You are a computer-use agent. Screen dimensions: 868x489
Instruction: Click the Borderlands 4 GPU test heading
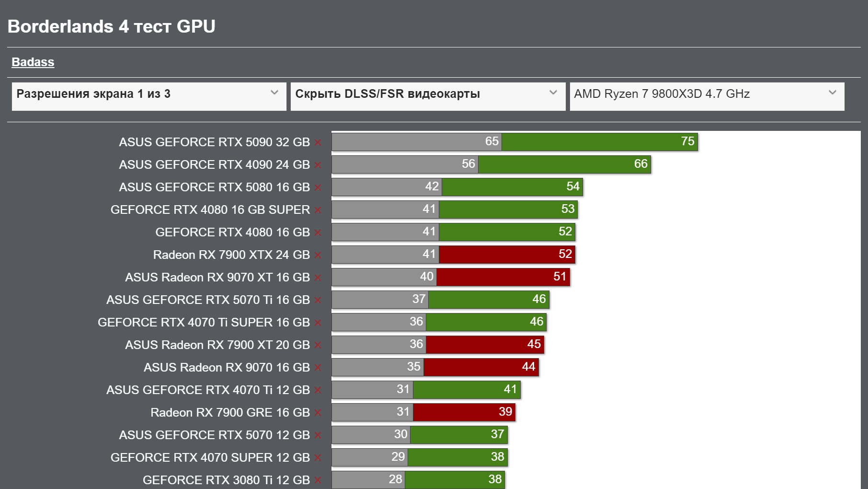point(112,26)
